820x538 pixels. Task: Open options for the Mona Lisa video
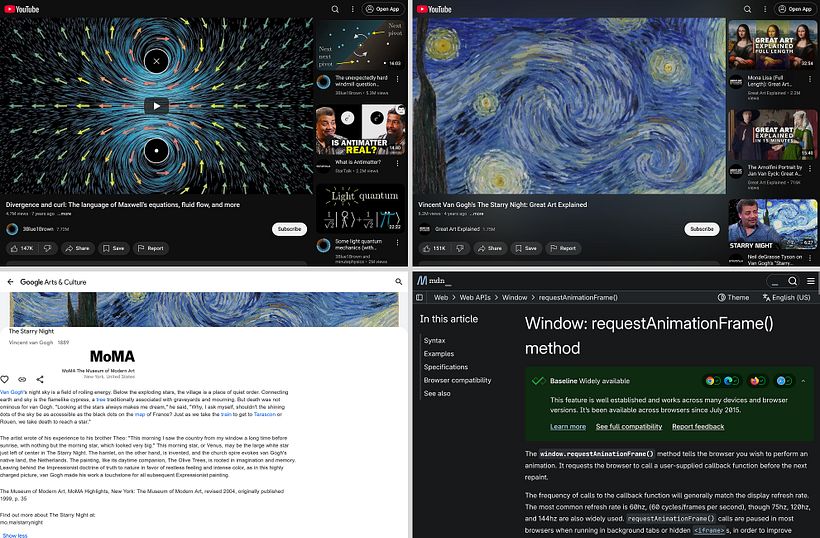point(810,79)
